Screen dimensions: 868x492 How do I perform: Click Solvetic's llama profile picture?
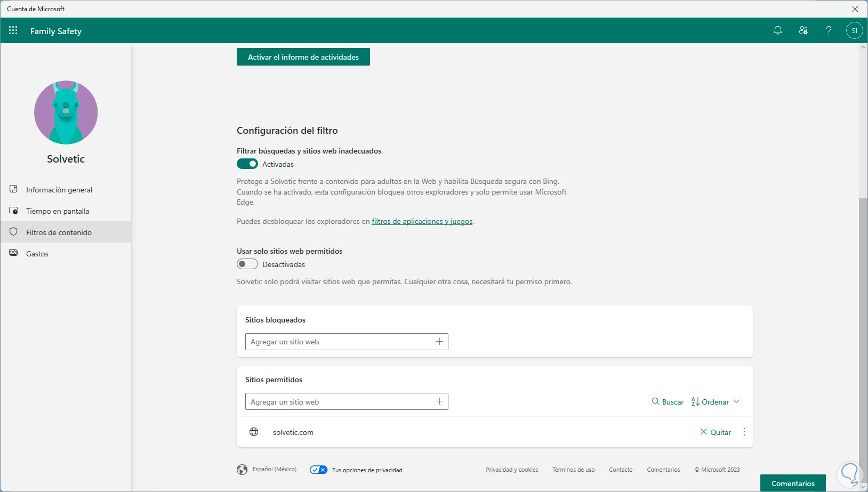pyautogui.click(x=66, y=112)
